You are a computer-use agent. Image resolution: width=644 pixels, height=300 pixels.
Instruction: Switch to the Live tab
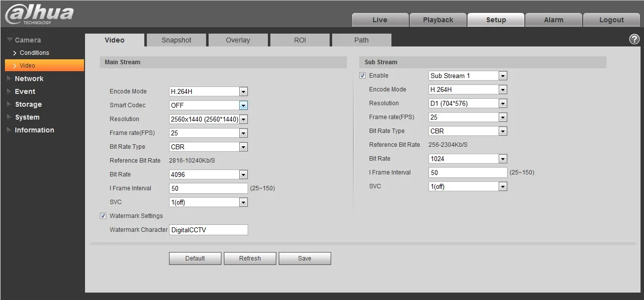(380, 20)
